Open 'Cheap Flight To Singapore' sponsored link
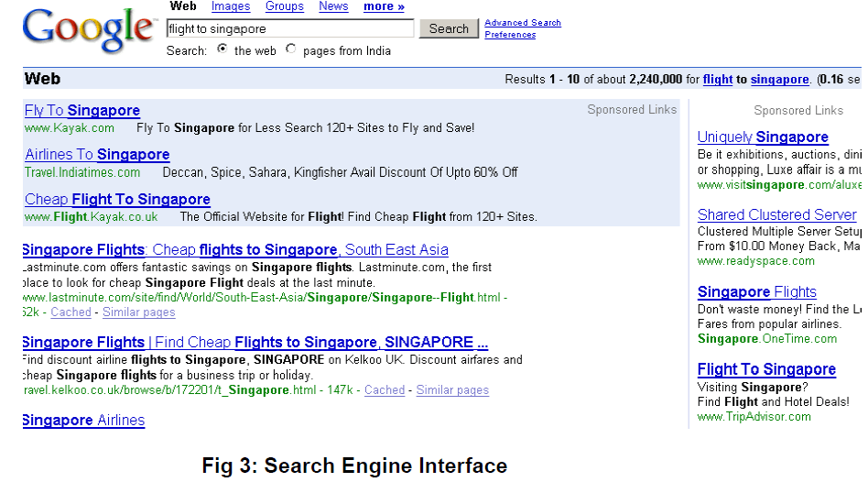The image size is (868, 482). [117, 200]
